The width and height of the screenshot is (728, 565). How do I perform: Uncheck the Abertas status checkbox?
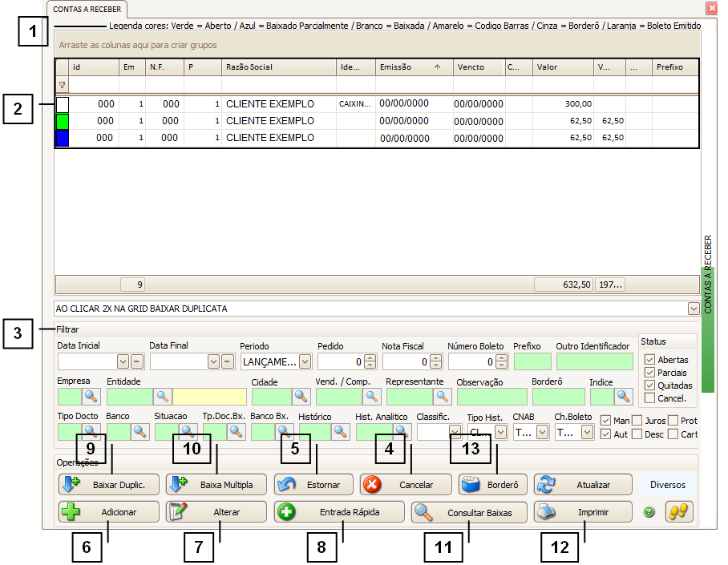[650, 360]
